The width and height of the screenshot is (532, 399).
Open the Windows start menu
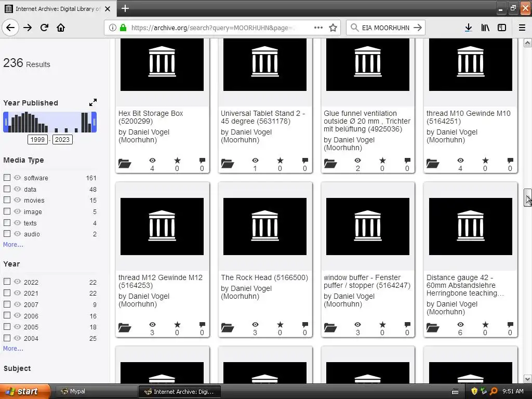[25, 391]
